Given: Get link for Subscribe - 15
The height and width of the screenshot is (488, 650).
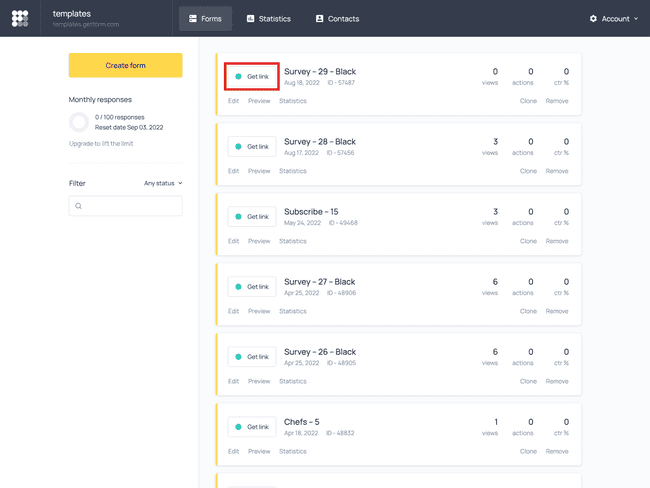Looking at the screenshot, I should coord(252,216).
